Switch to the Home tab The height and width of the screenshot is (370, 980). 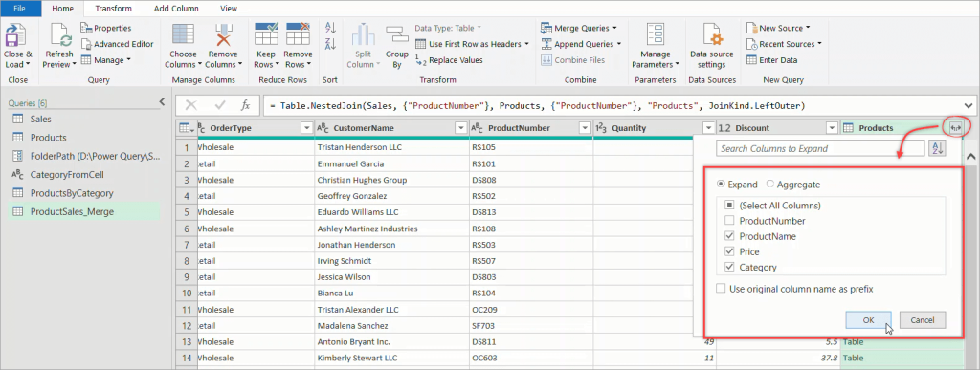(62, 8)
